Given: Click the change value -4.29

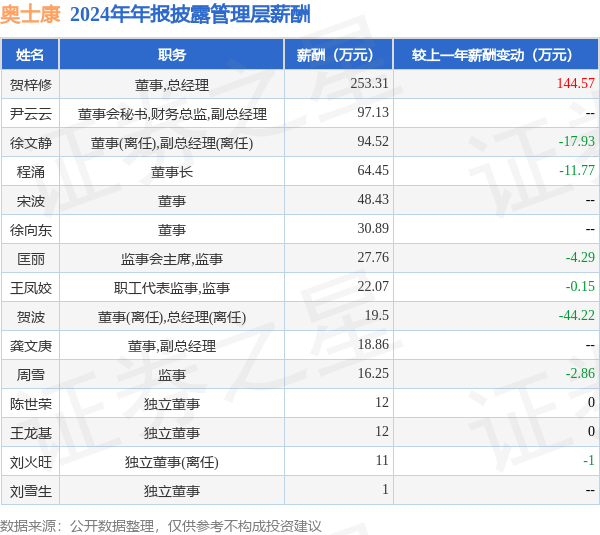Looking at the screenshot, I should (x=580, y=258).
